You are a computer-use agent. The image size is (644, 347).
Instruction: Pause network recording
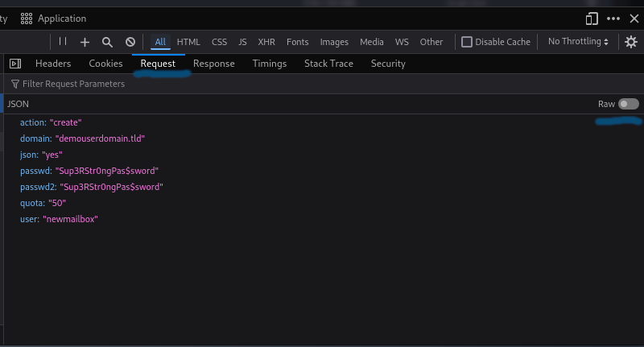pyautogui.click(x=63, y=41)
